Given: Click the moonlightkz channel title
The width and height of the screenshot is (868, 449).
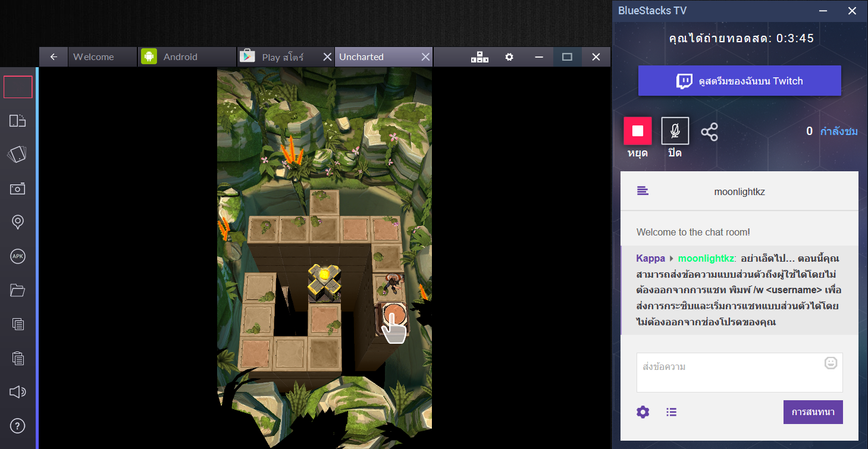Looking at the screenshot, I should point(739,192).
